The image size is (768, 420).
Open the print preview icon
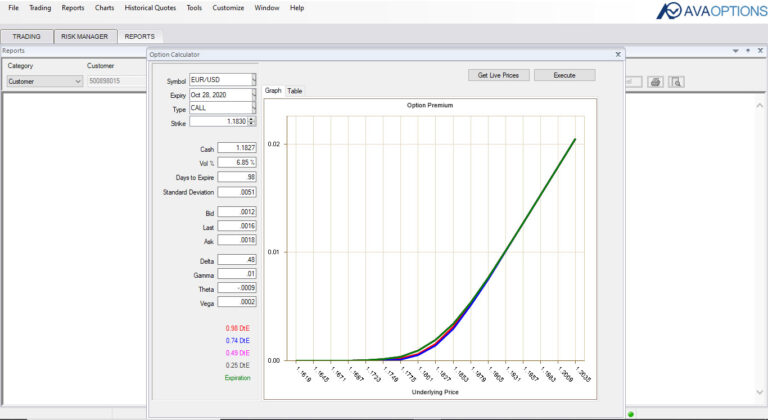point(676,82)
